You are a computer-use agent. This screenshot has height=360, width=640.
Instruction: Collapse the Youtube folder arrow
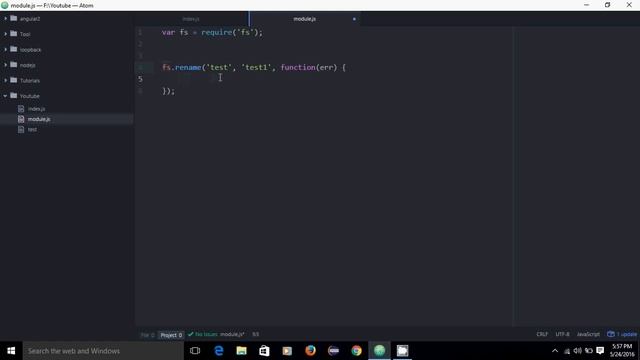[5, 96]
